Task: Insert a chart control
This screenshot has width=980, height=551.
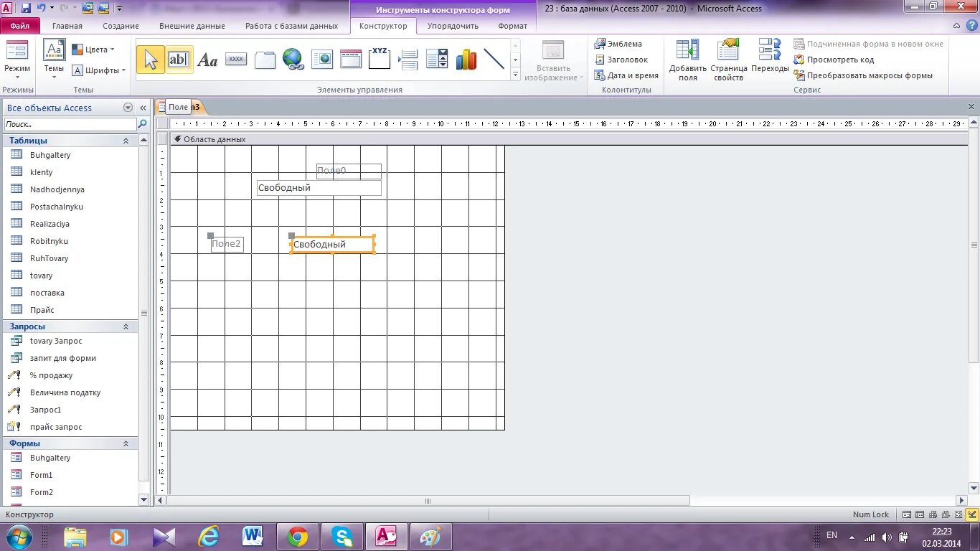Action: pos(466,60)
